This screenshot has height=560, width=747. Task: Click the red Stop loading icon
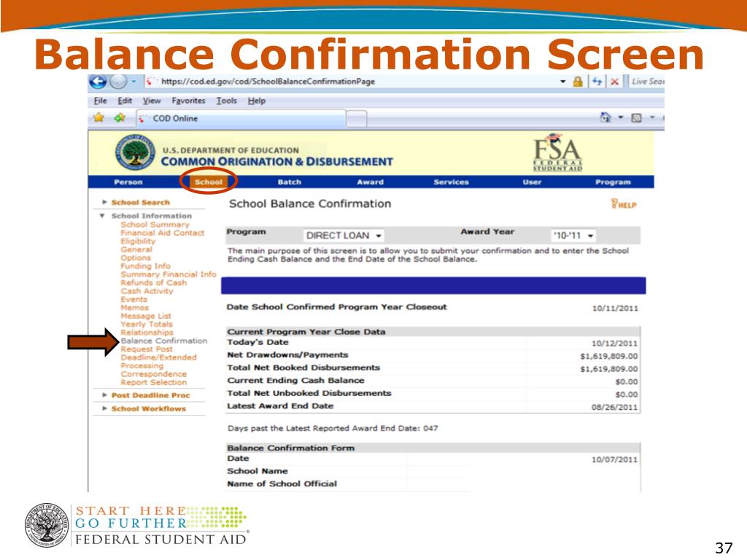coord(614,82)
